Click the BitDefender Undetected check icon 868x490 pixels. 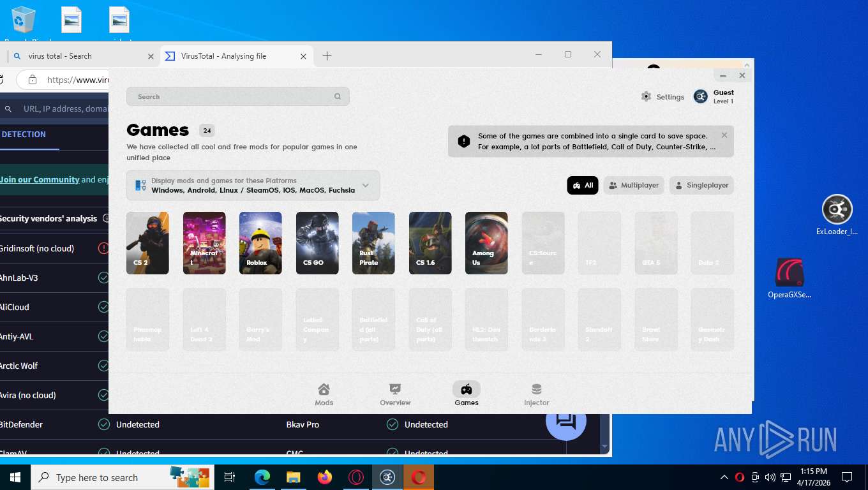(103, 424)
